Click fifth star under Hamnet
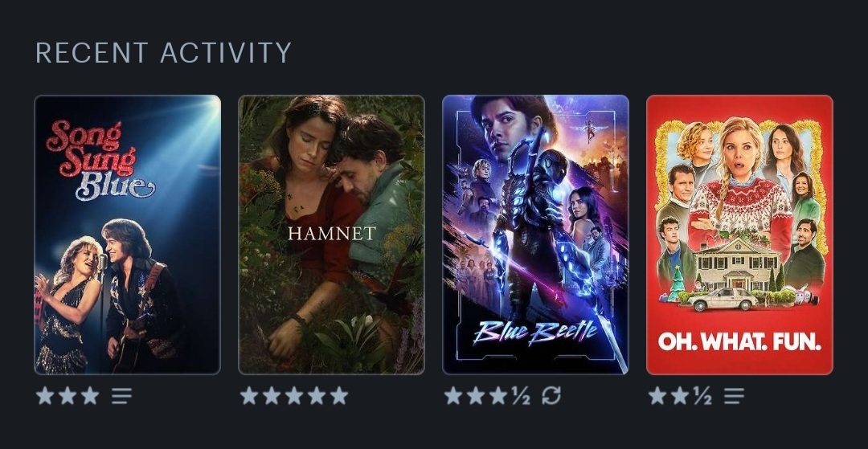Viewport: 868px width, 449px height. tap(339, 396)
